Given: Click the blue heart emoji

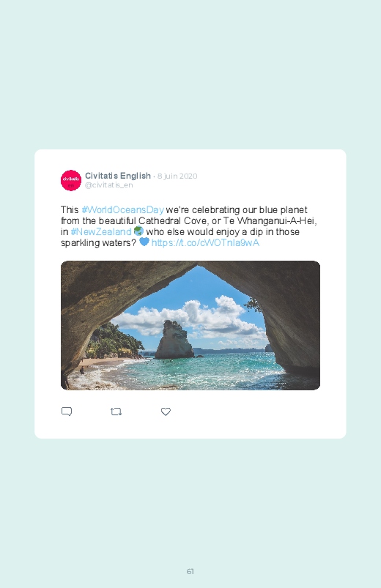Looking at the screenshot, I should [x=144, y=242].
